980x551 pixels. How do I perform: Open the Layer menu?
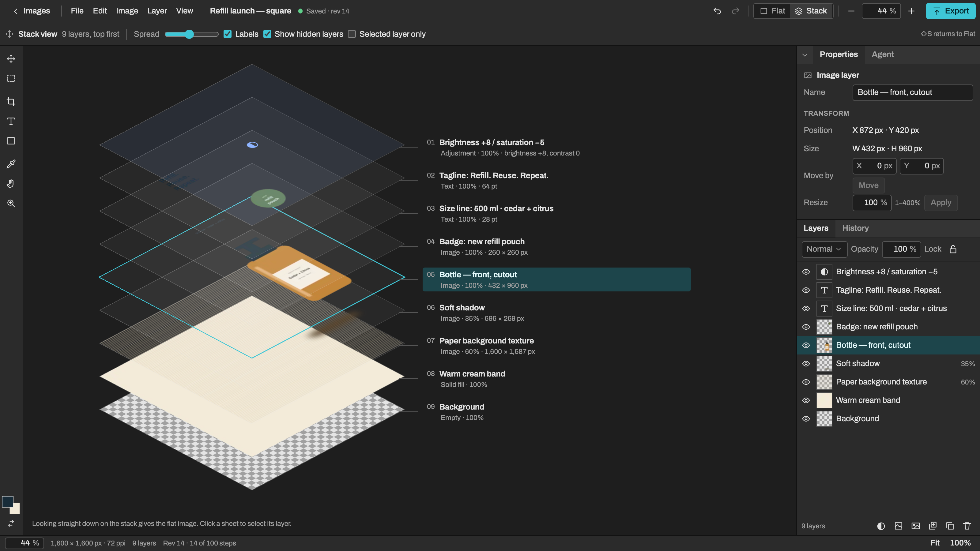click(157, 11)
